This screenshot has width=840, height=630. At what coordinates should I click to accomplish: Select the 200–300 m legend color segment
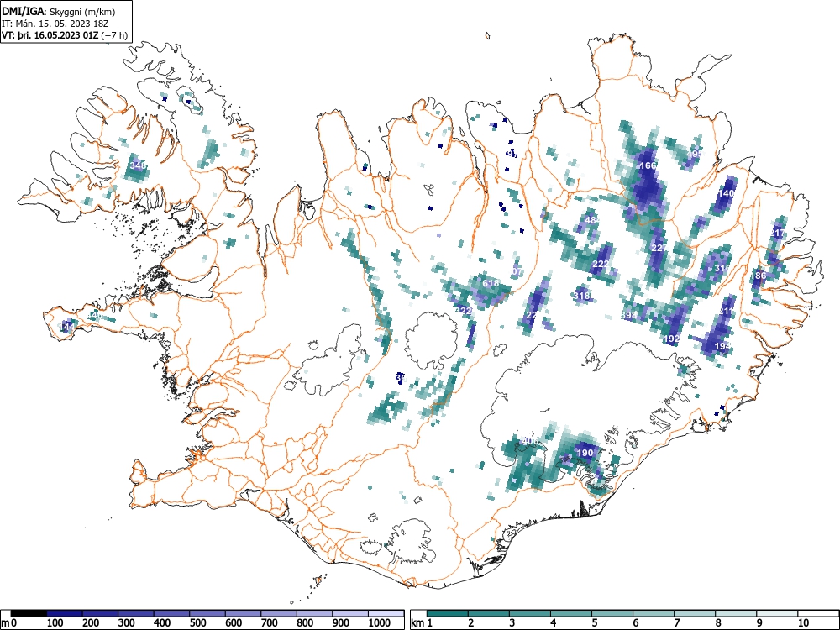tap(100, 613)
